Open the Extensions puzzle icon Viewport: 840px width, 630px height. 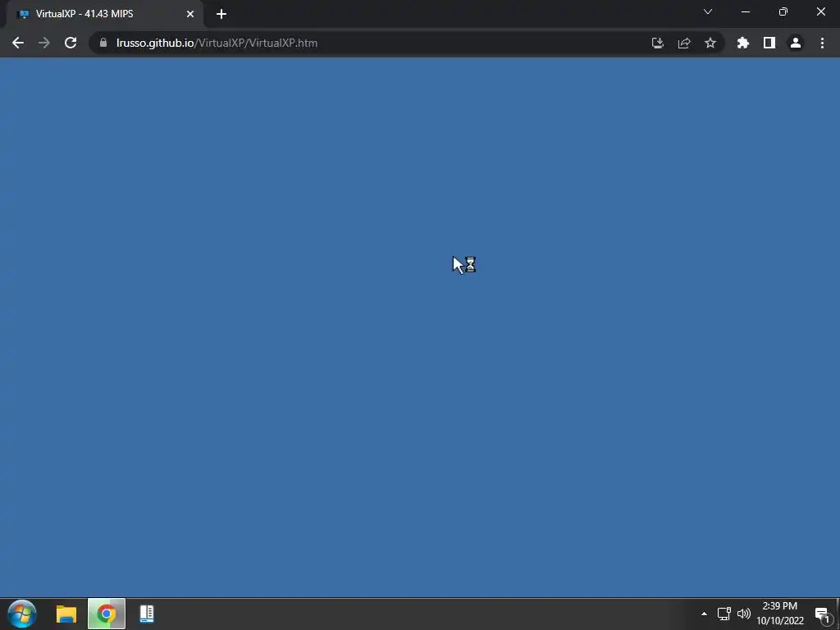pyautogui.click(x=743, y=43)
